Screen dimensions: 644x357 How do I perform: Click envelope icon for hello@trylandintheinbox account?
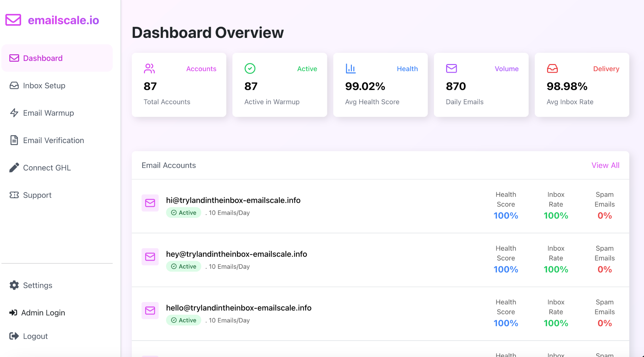click(x=150, y=310)
